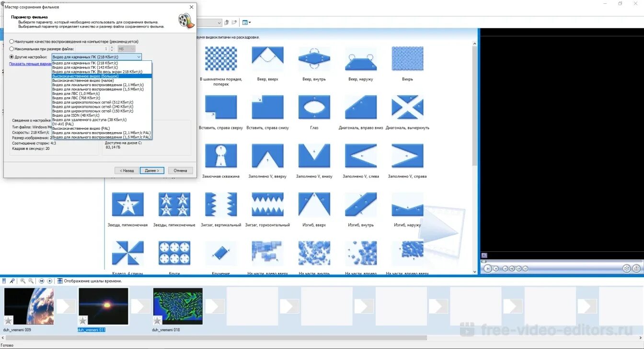
Task: Open the Другие настройки format dropdown
Action: [138, 56]
